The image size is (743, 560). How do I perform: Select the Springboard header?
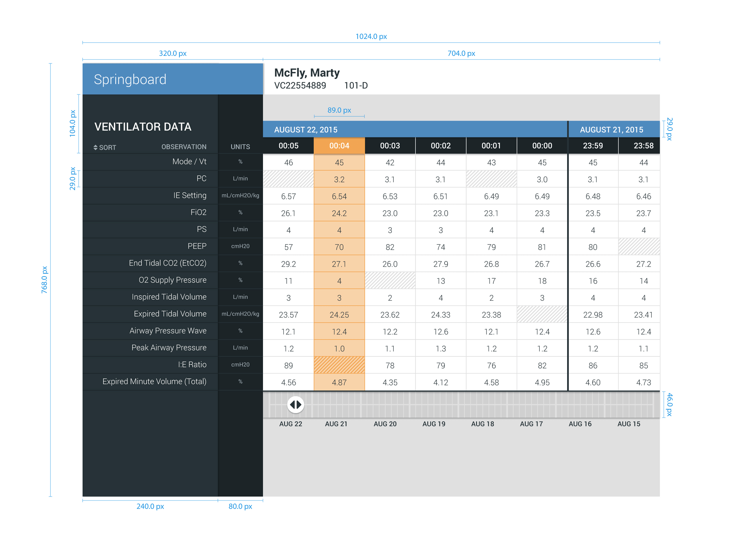click(x=131, y=79)
